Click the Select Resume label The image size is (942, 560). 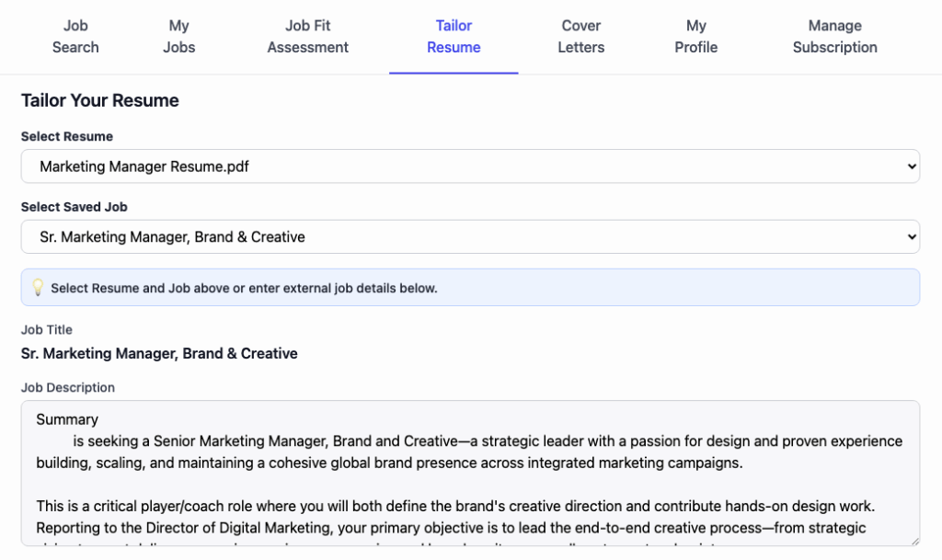(66, 136)
